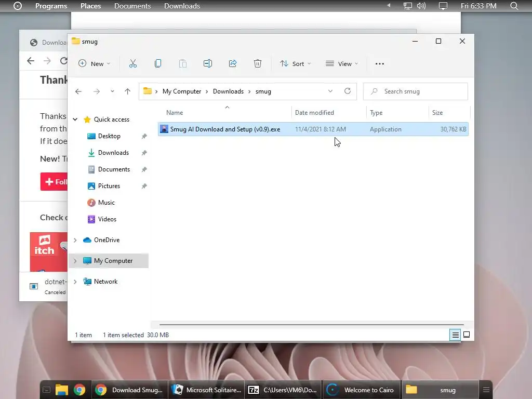Switch to large thumbnails view button
532x399 pixels.
[x=467, y=335]
